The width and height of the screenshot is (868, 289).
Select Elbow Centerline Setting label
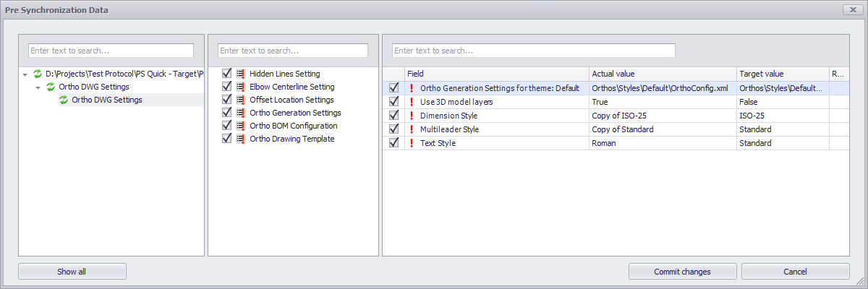(292, 87)
